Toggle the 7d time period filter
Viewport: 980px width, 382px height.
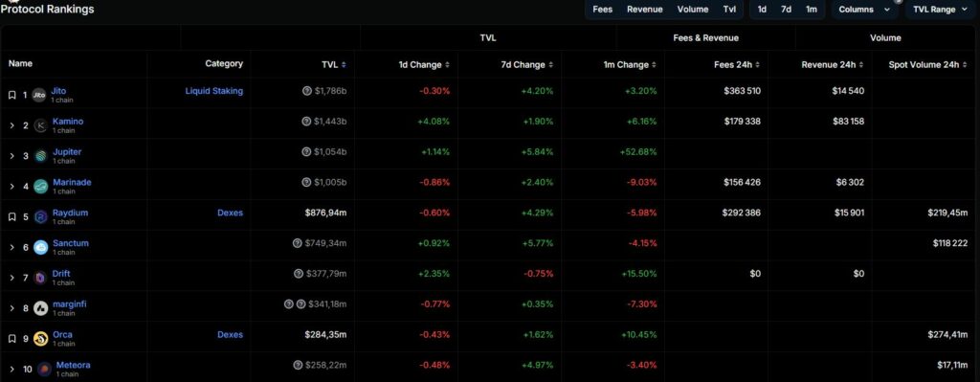(x=786, y=10)
